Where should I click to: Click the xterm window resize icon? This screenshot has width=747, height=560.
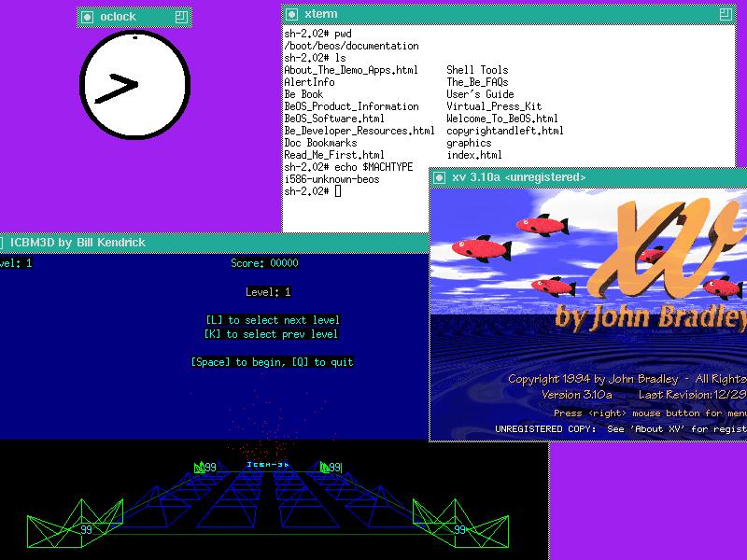point(726,14)
